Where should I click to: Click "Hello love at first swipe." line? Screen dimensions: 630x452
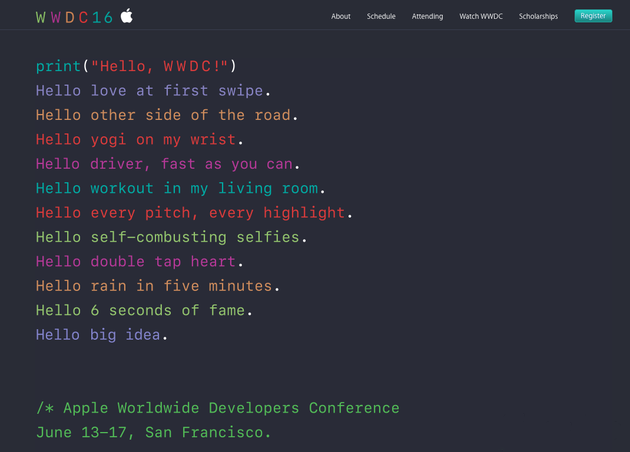click(153, 91)
